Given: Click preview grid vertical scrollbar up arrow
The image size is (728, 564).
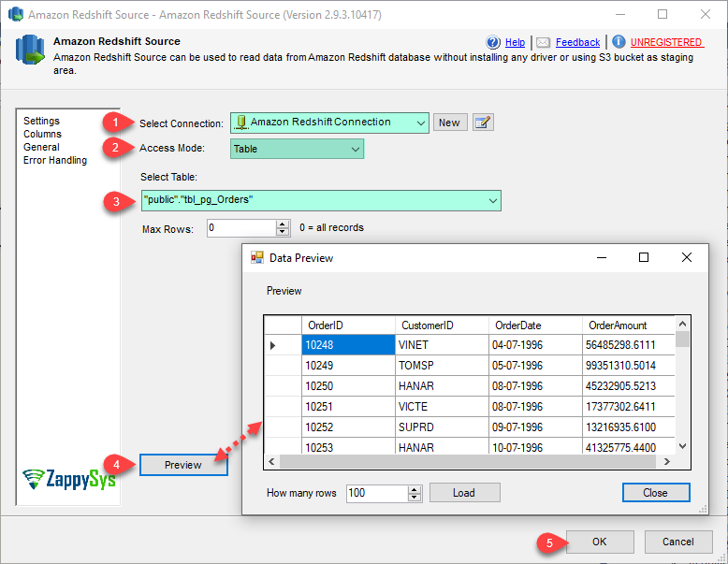Looking at the screenshot, I should pos(682,324).
